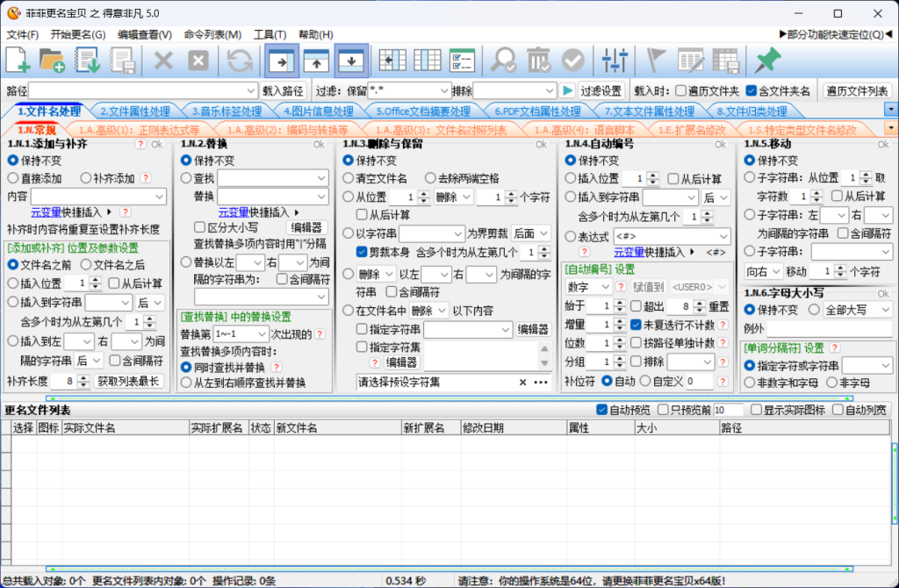899x588 pixels.
Task: Check the 从后计算 option in 自动编号
Action: 673,179
